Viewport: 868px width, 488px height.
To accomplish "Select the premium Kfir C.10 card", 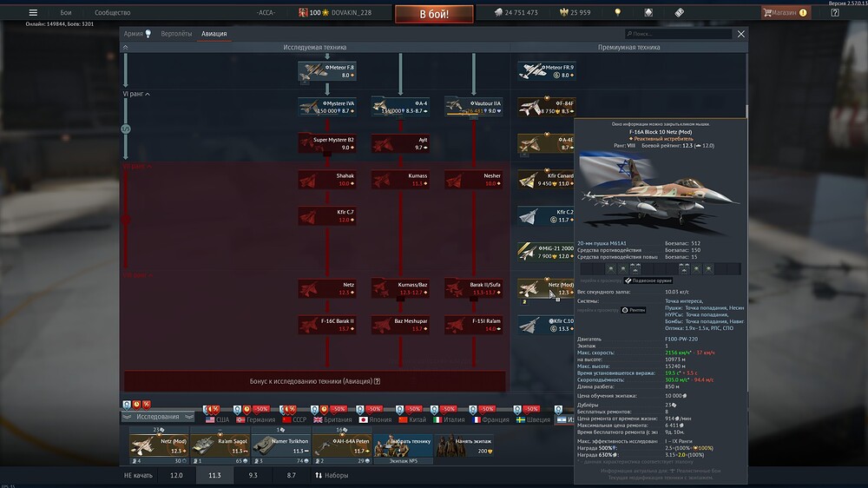I will point(546,325).
